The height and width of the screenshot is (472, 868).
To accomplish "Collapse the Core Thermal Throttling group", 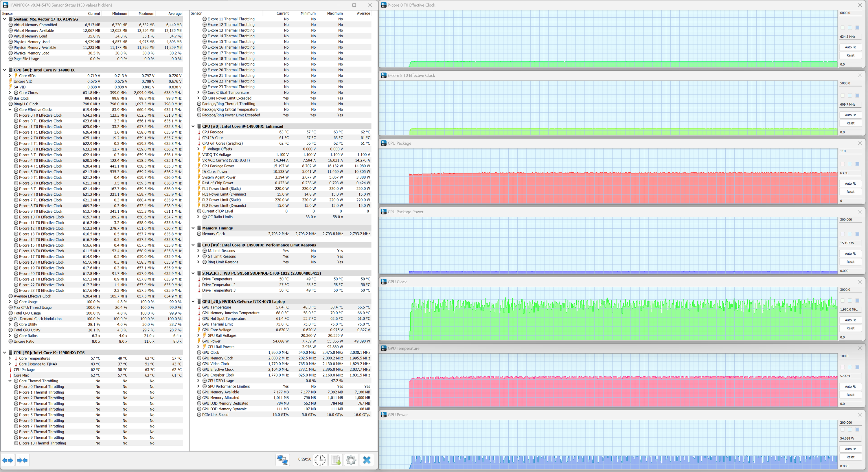I will pos(10,381).
